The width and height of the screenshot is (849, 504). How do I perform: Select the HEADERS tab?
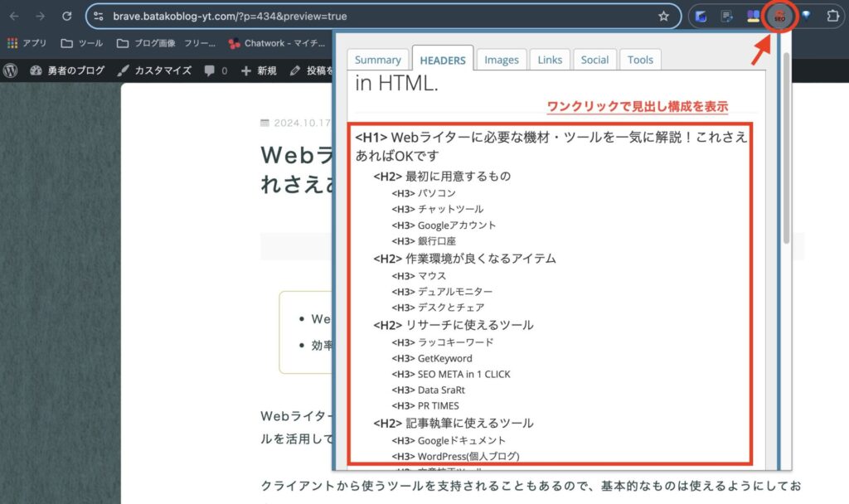(x=443, y=59)
